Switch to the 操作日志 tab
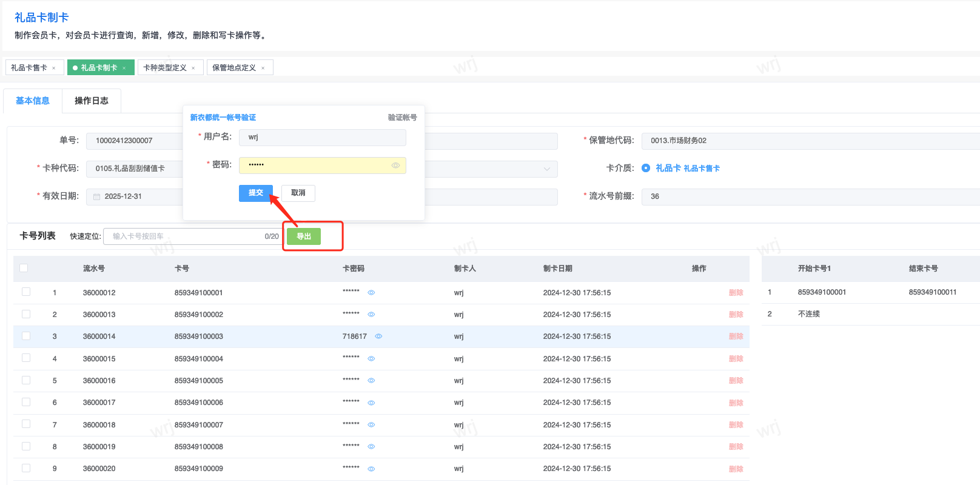The height and width of the screenshot is (485, 980). click(92, 101)
